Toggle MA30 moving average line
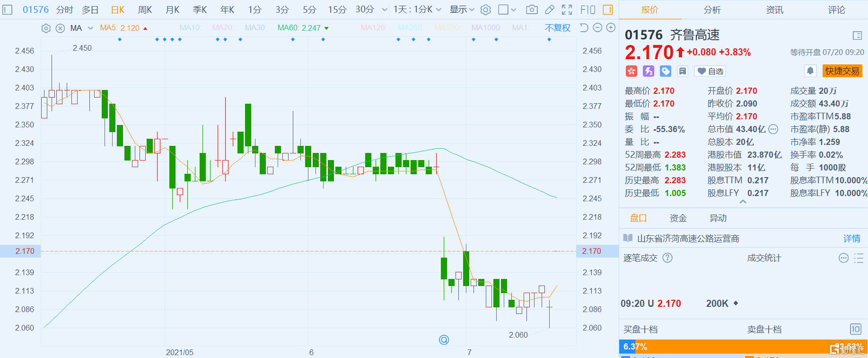Image resolution: width=868 pixels, height=358 pixels. (256, 28)
